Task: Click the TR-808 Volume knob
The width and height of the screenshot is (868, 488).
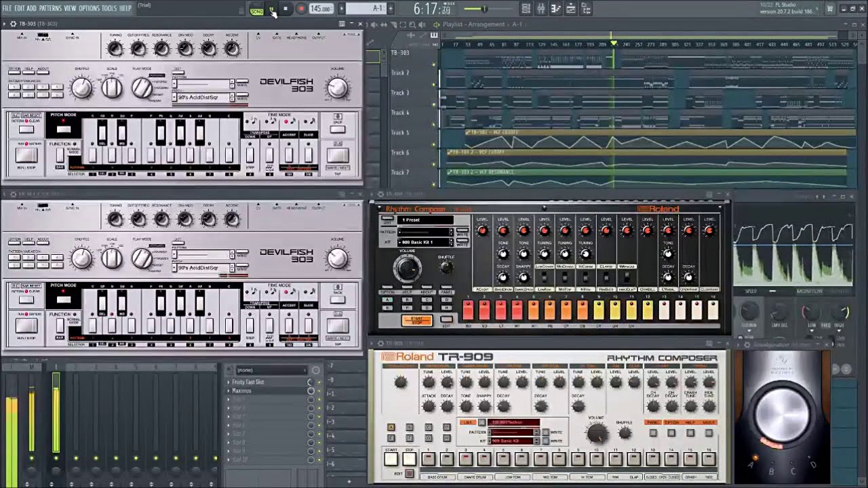Action: 407,268
